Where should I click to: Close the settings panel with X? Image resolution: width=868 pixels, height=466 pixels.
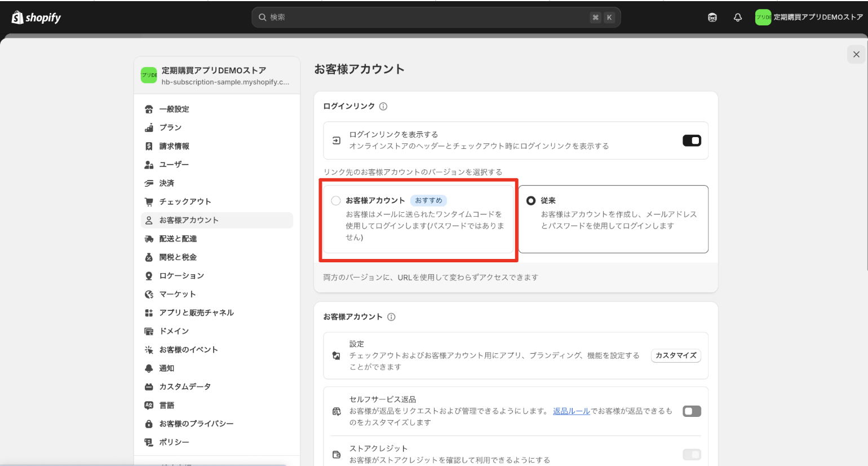(x=856, y=54)
